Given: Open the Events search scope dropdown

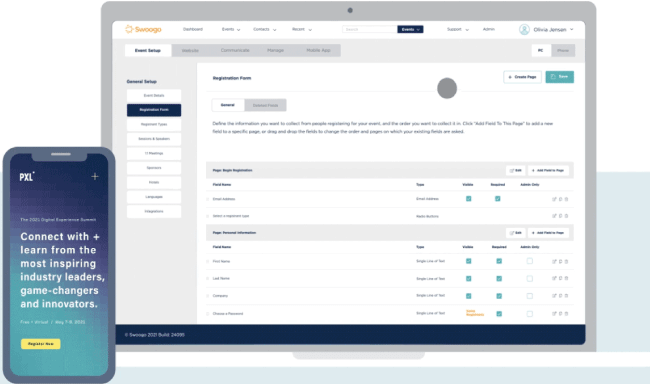Looking at the screenshot, I should coord(410,29).
